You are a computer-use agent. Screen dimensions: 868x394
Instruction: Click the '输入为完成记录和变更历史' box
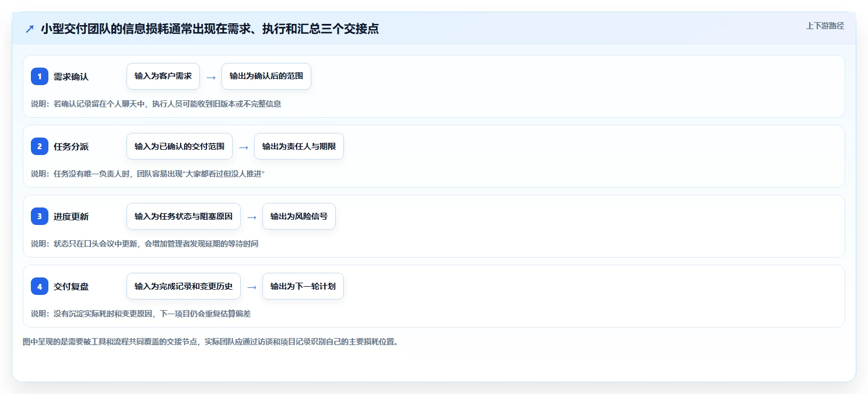184,286
